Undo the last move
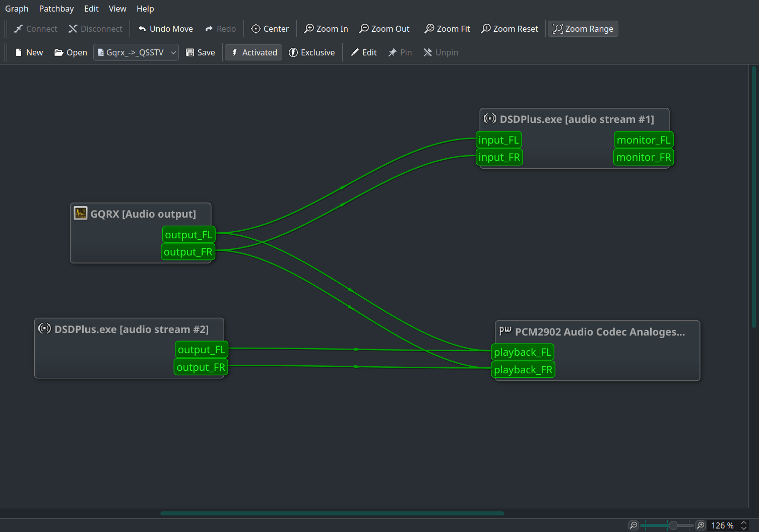Screen dimensions: 759x532 click(165, 29)
